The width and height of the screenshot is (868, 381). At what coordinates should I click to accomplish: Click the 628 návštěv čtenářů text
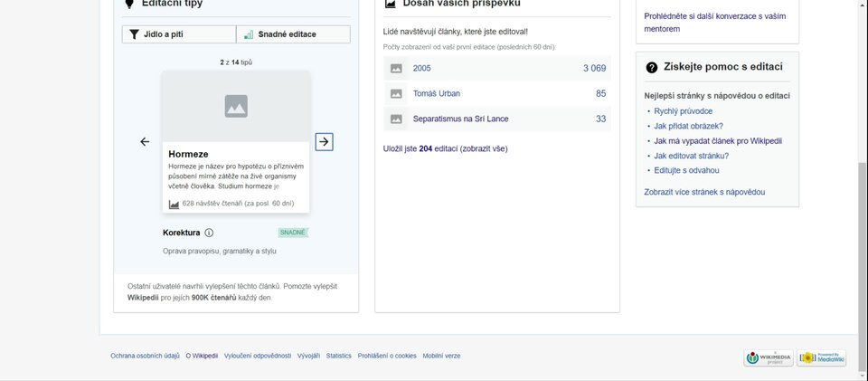point(238,204)
